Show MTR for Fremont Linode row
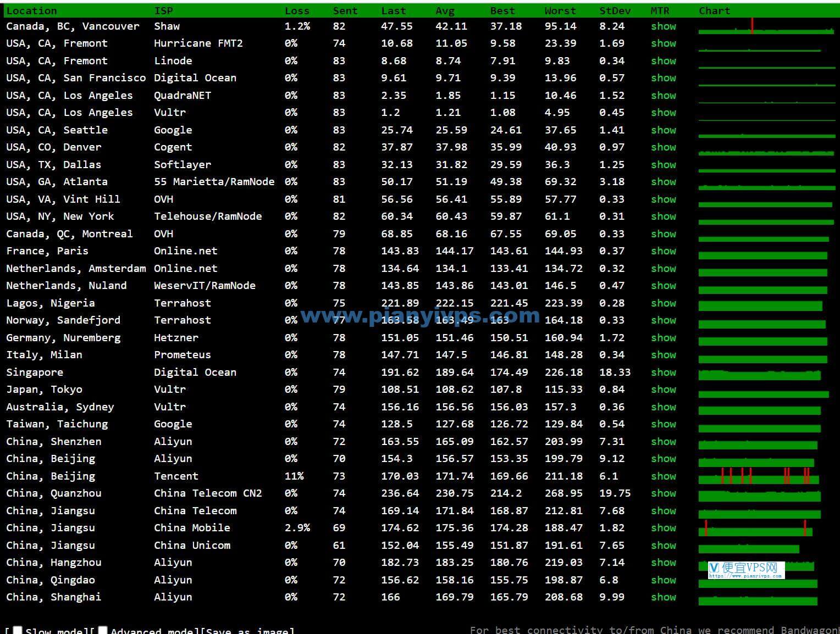The width and height of the screenshot is (840, 634). (664, 61)
